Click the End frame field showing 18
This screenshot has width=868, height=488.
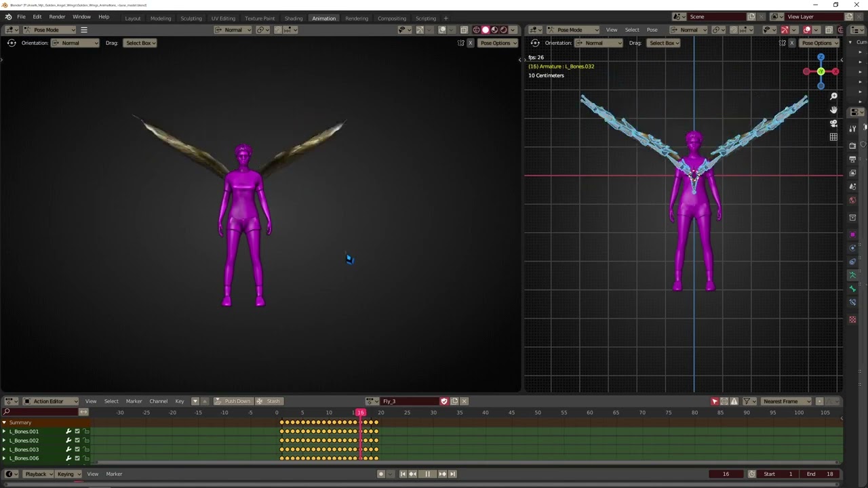point(820,474)
